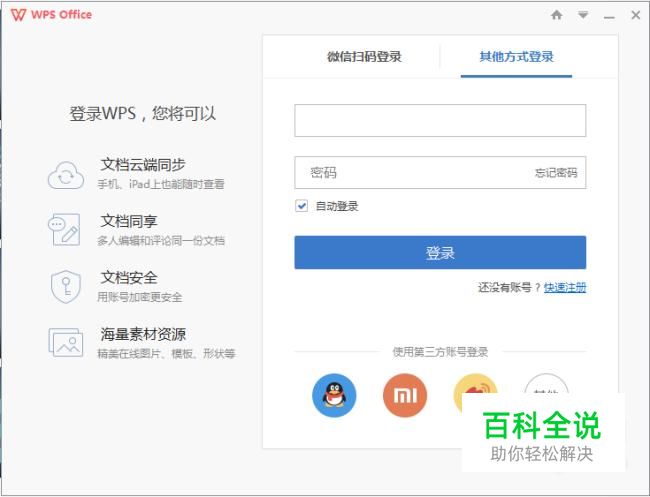The height and width of the screenshot is (497, 650).
Task: Click the image resources picture icon
Action: point(66,343)
